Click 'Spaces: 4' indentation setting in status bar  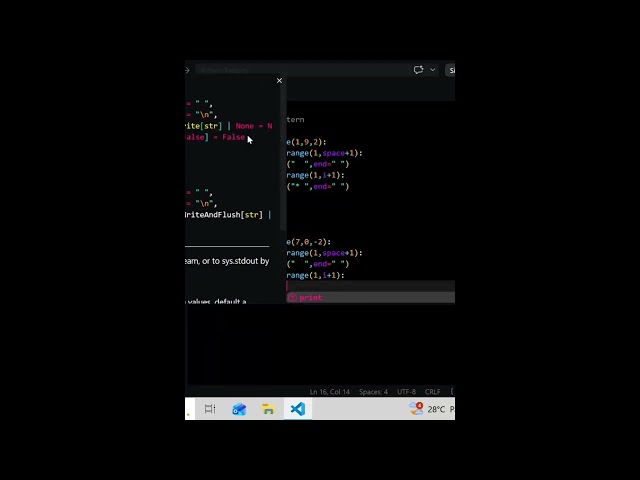(373, 392)
